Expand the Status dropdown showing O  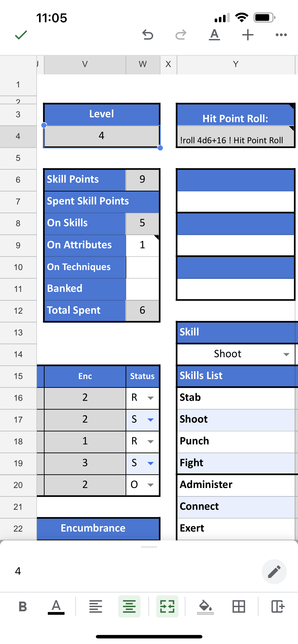[150, 485]
